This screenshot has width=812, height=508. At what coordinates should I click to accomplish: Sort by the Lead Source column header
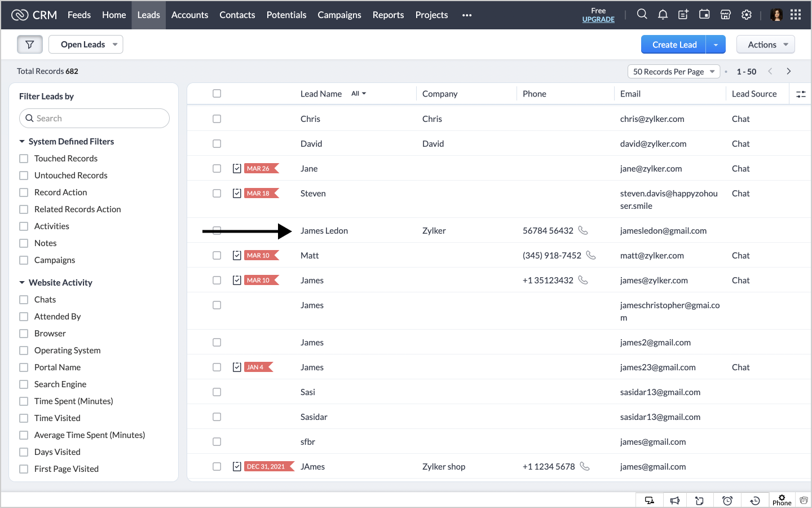pyautogui.click(x=754, y=94)
